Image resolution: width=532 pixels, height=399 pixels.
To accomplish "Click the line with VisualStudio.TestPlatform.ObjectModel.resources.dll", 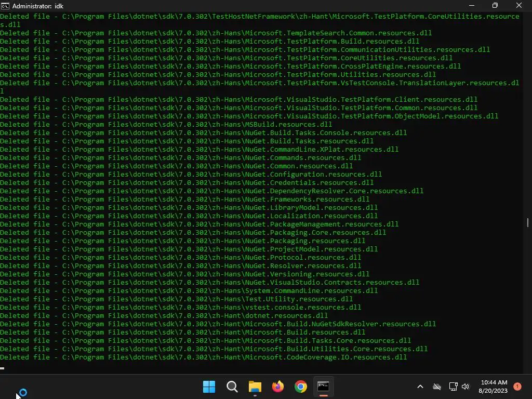I will 249,116.
